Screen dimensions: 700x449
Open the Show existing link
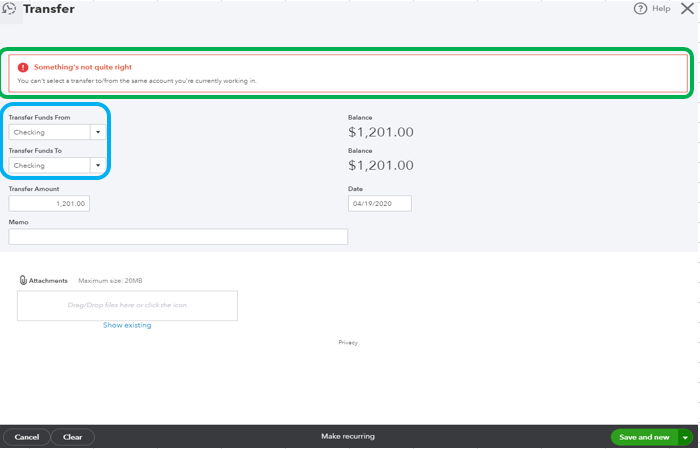tap(127, 325)
